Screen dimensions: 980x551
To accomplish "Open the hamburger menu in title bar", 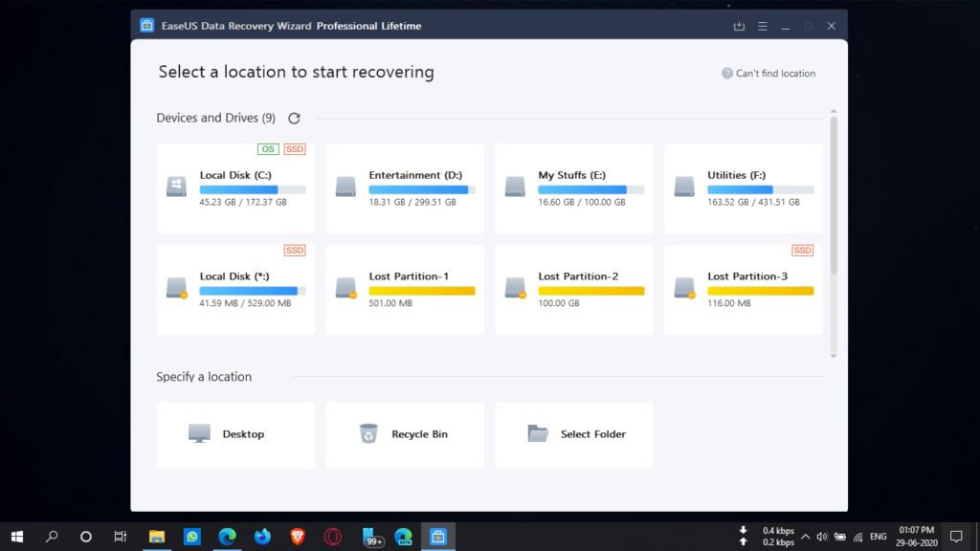I will (763, 26).
